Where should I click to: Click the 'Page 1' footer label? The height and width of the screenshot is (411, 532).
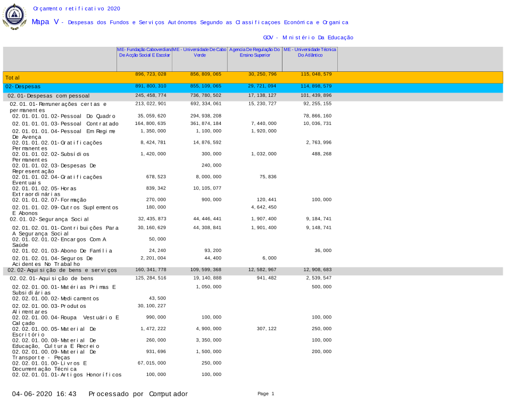[x=265, y=393]
